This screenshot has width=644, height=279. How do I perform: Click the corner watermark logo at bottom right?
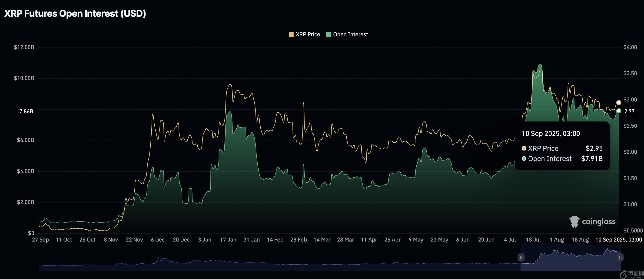631,275
